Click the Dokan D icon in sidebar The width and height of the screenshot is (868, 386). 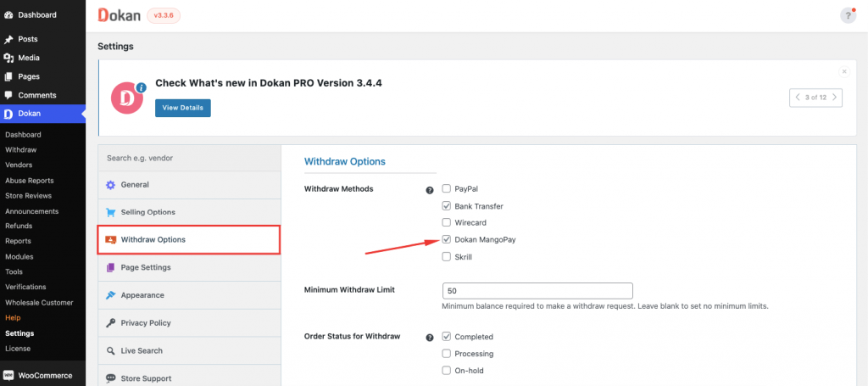point(8,114)
